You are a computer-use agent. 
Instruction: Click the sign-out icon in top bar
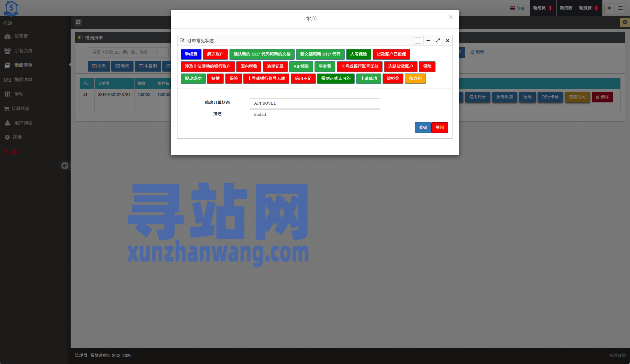point(609,8)
